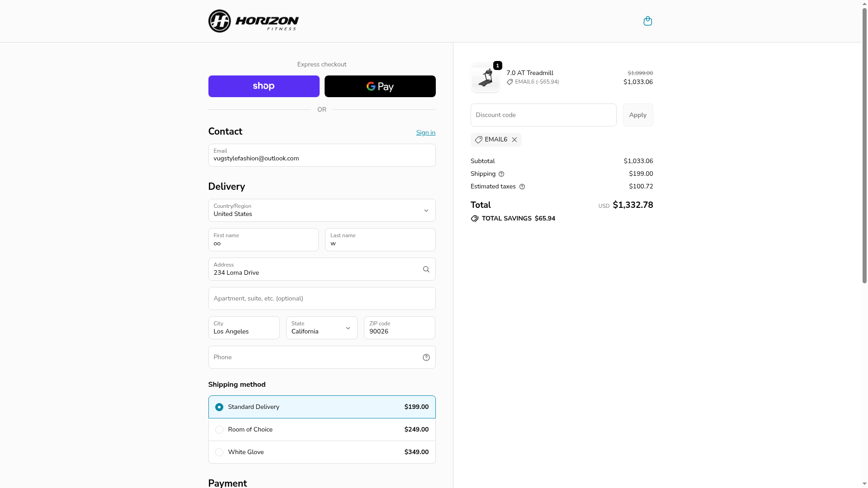Open the Country/Region dropdown
Screen dimensions: 868x488
point(321,211)
